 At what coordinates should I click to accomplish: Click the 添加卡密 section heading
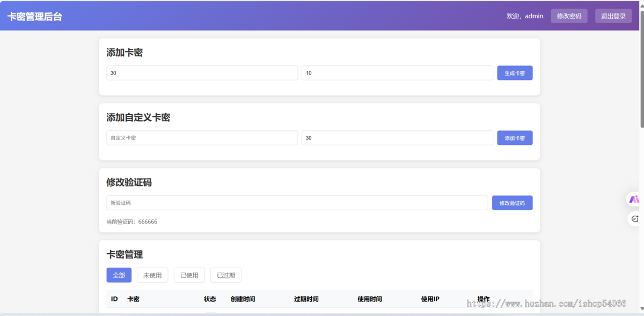pyautogui.click(x=125, y=53)
